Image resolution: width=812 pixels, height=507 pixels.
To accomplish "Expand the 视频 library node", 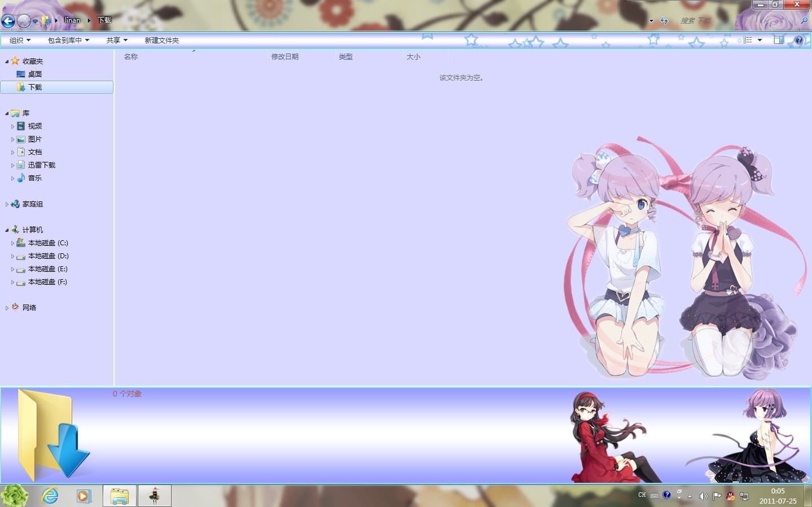I will coord(12,126).
